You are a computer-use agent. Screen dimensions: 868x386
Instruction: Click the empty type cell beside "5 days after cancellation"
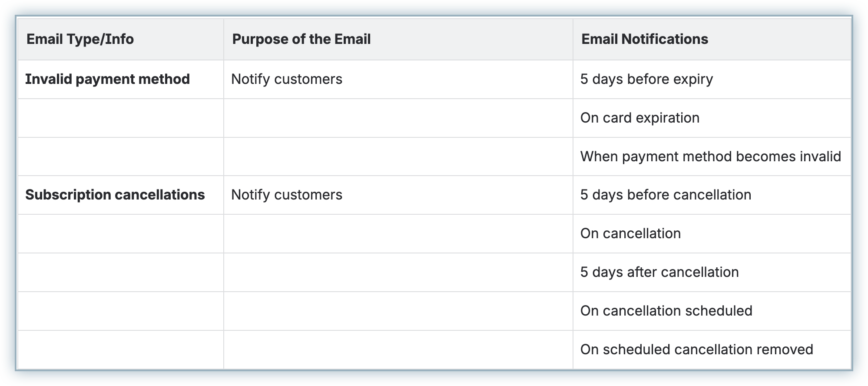click(x=120, y=272)
